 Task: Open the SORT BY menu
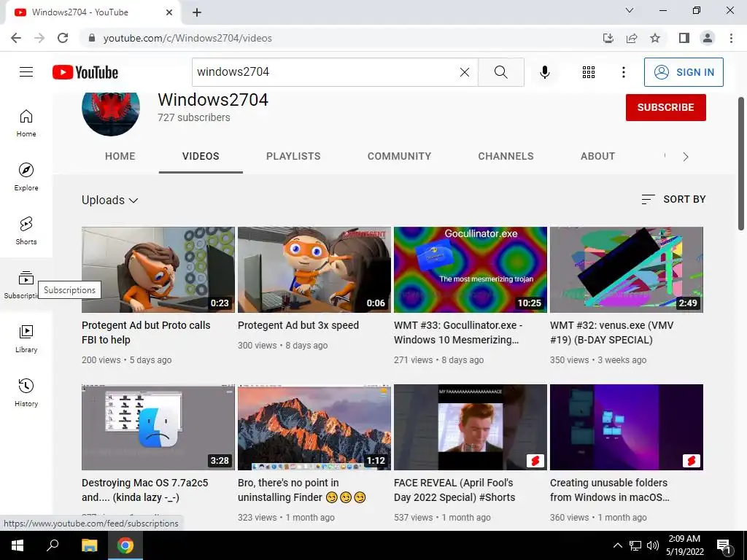point(673,199)
